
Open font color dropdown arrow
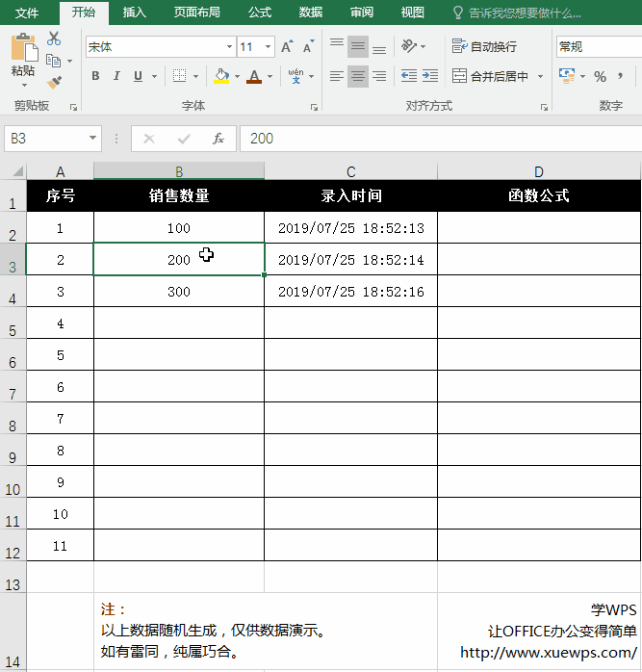pos(270,77)
